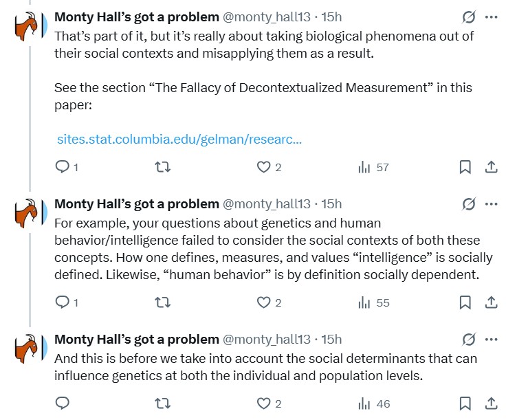Open the @monty_hall13 handle on the second tweet
Screen dimensions: 506x420
pyautogui.click(x=267, y=204)
